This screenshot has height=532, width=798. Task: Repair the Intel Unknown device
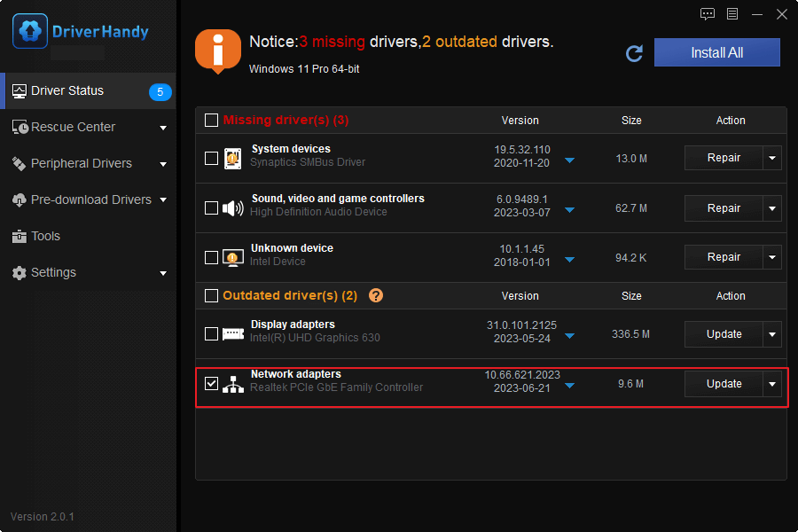point(724,257)
